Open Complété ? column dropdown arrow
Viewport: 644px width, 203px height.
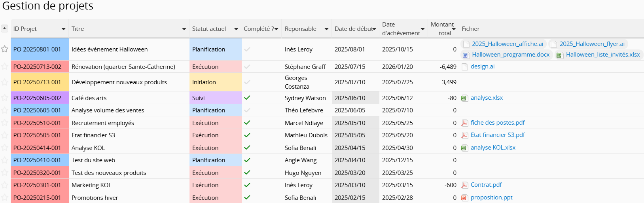(276, 29)
